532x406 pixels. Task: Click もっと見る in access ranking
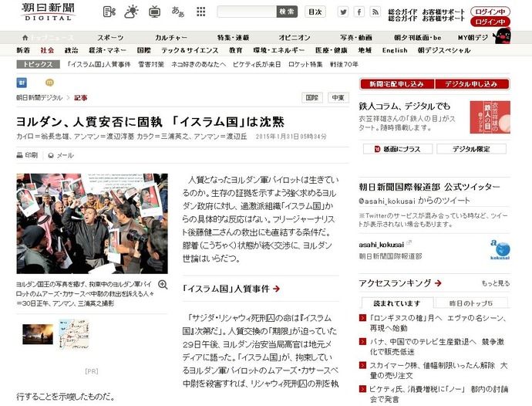pos(495,283)
